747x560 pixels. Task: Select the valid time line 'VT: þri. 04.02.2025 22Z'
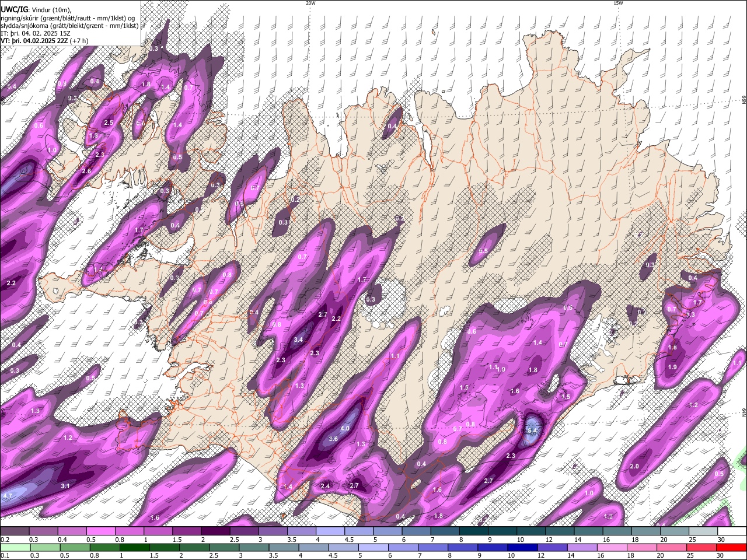(35, 41)
